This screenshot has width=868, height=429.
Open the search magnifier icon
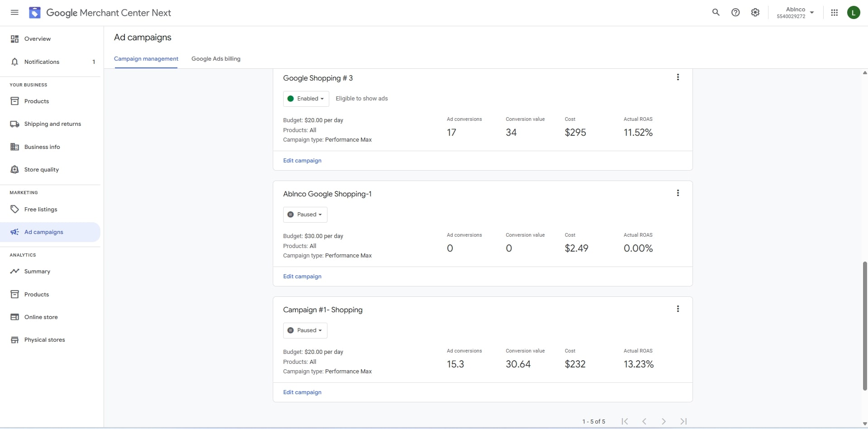(x=716, y=13)
